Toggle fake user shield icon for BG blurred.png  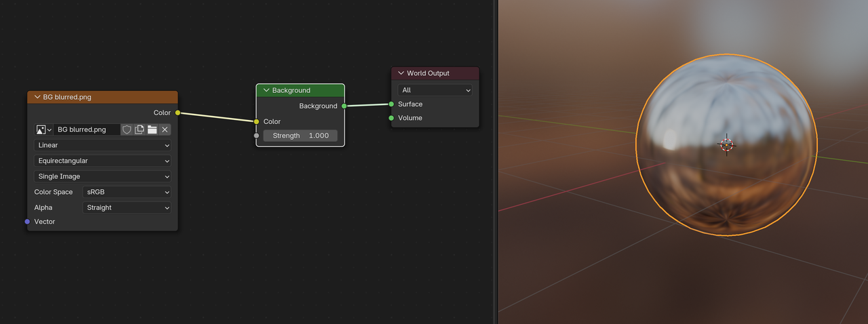pyautogui.click(x=127, y=129)
